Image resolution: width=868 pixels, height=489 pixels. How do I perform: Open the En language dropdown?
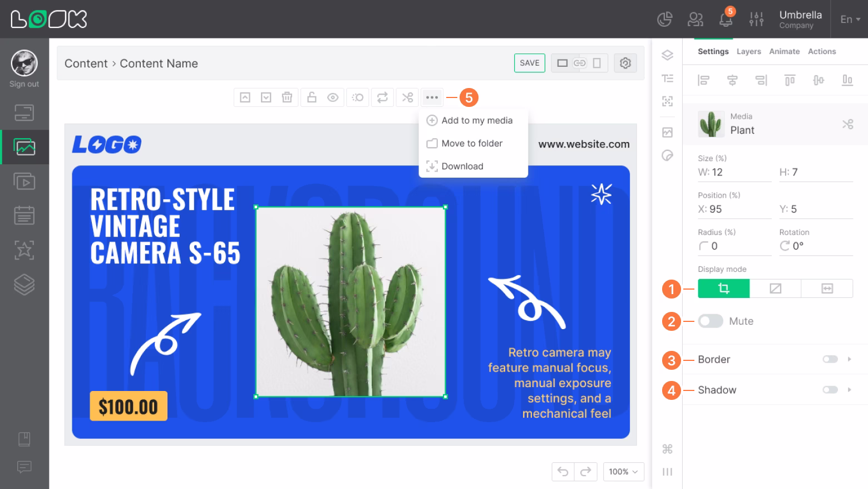click(850, 19)
